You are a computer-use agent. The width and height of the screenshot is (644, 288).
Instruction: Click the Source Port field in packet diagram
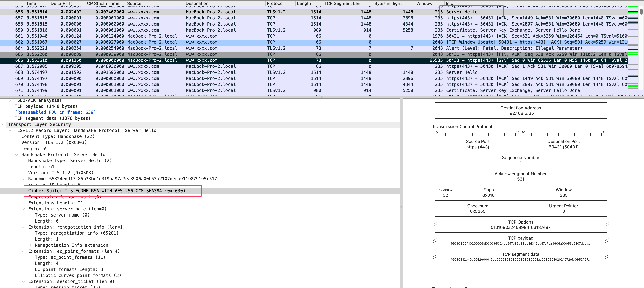(477, 144)
